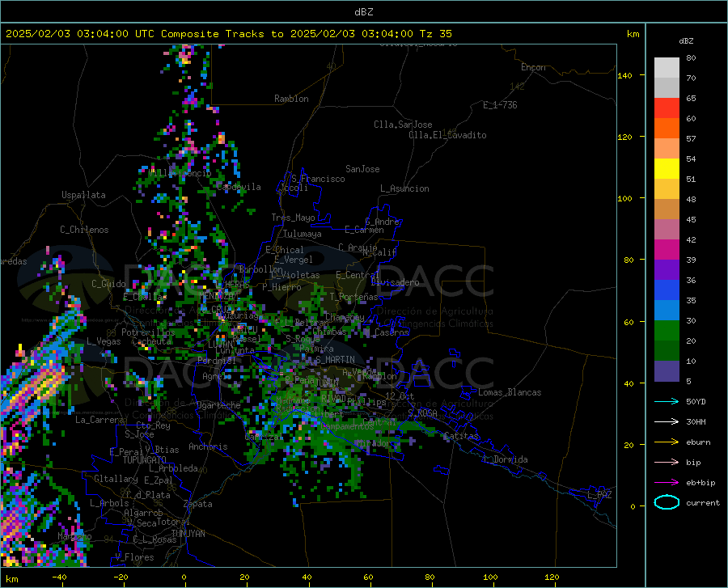Image resolution: width=728 pixels, height=588 pixels.
Task: Select the green 20-30 dBZ color swatch
Action: pos(667,331)
